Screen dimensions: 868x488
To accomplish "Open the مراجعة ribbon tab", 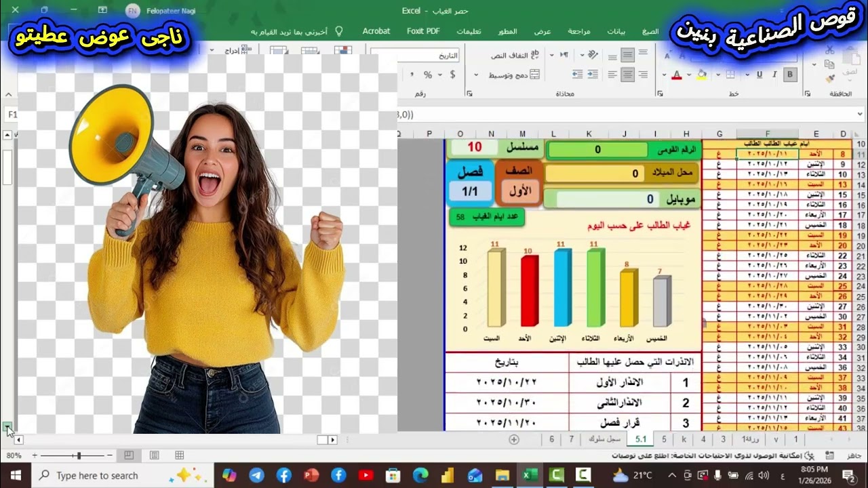I will [x=578, y=31].
